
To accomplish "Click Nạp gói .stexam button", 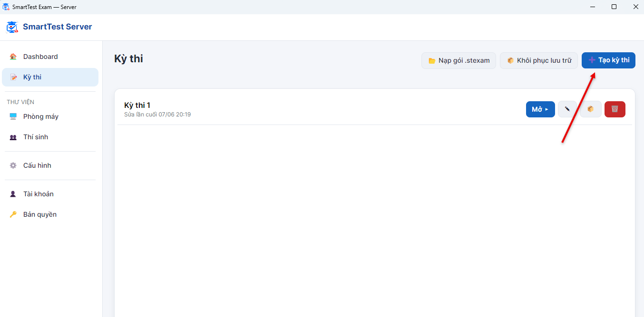I will point(459,60).
